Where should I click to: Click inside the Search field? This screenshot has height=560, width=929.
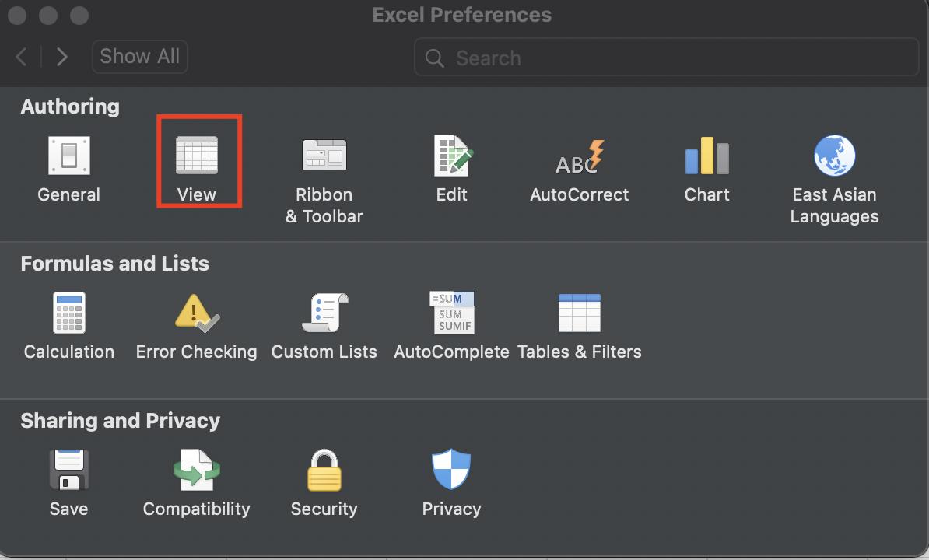click(666, 57)
